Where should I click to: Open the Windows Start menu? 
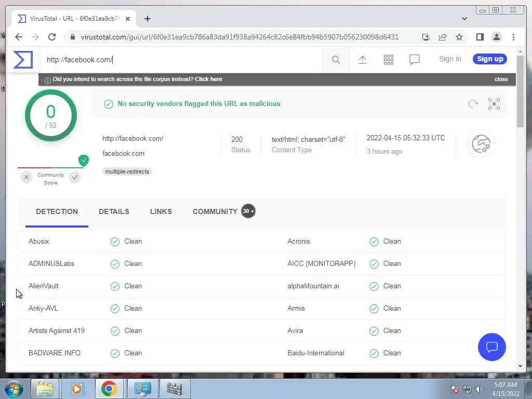tap(14, 389)
